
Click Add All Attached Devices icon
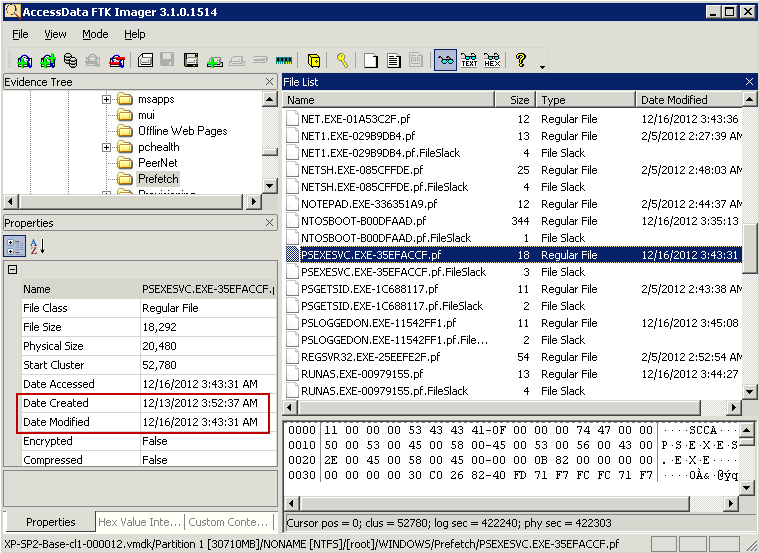click(47, 61)
